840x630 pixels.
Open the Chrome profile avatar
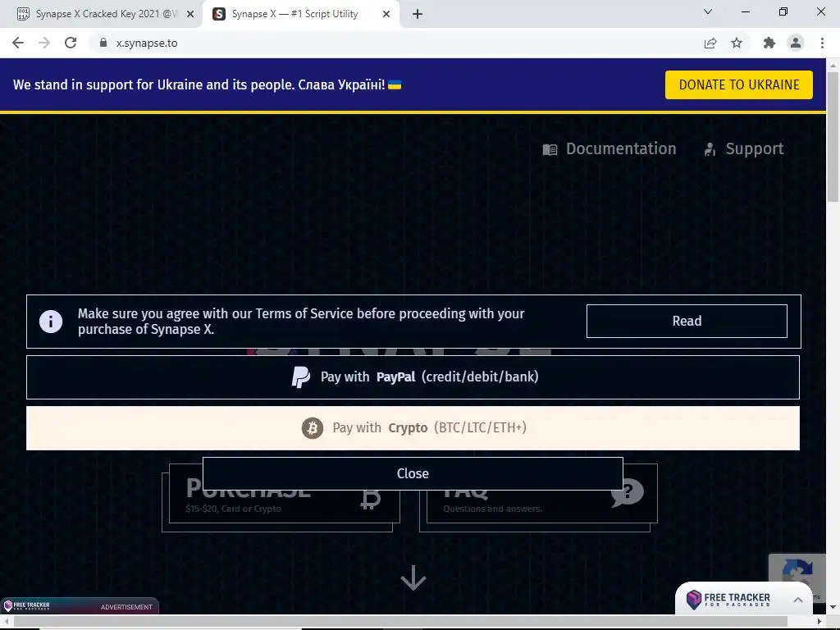pos(796,43)
